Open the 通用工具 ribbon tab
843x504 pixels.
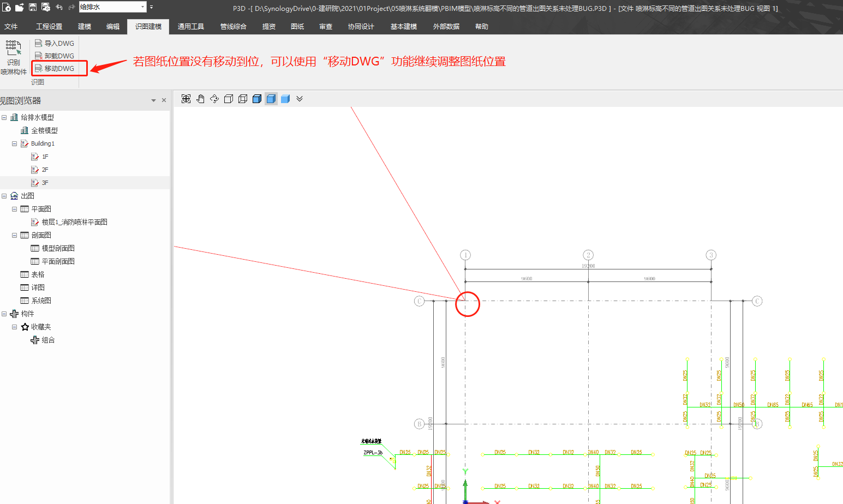pos(190,27)
